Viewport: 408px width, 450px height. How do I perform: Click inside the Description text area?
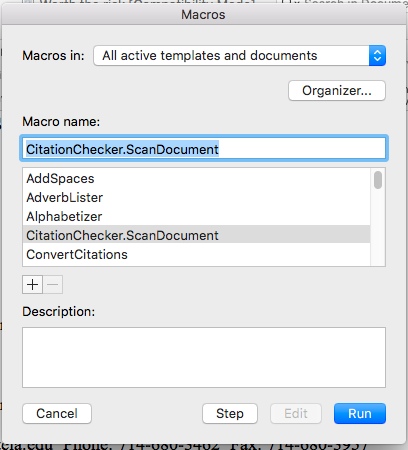coord(204,357)
